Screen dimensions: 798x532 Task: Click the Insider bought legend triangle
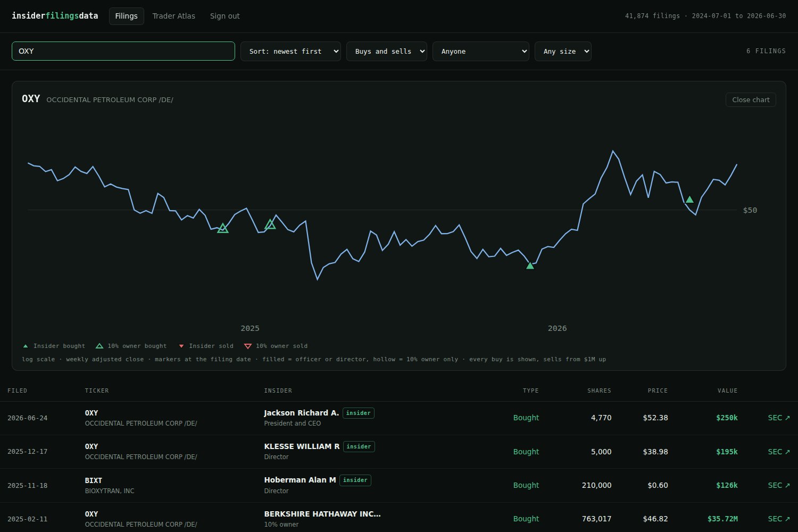[26, 346]
